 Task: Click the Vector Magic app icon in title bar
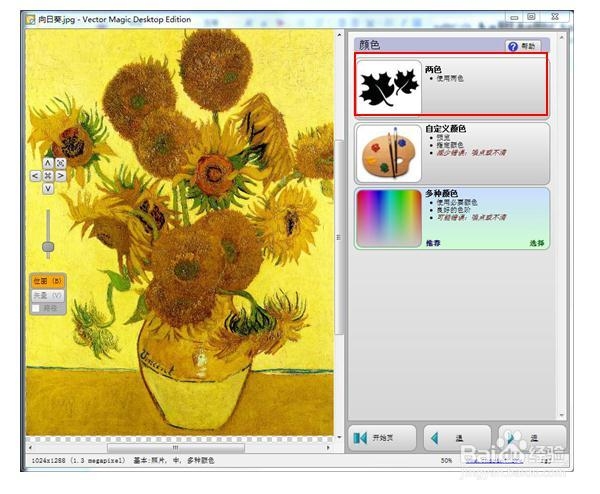pos(30,19)
